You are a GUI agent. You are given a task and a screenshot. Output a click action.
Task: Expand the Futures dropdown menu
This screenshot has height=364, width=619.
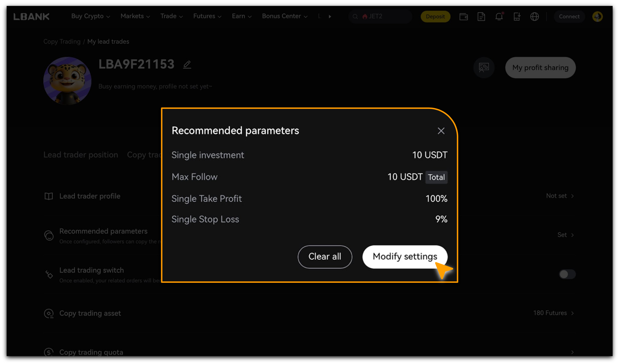[207, 16]
